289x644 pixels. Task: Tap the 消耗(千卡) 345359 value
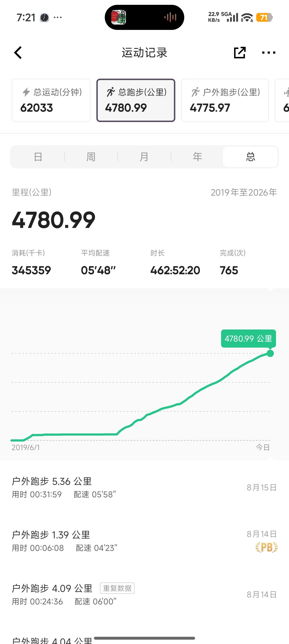click(32, 270)
